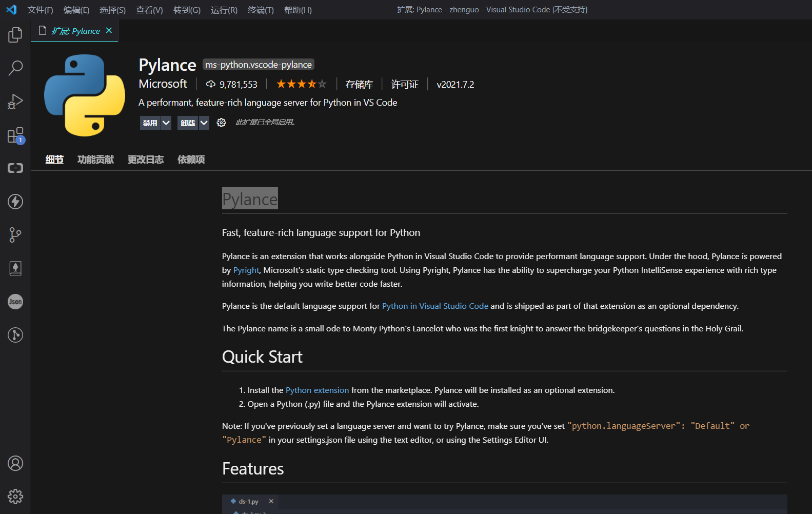Click the ds-1.py tab in preview

click(249, 501)
